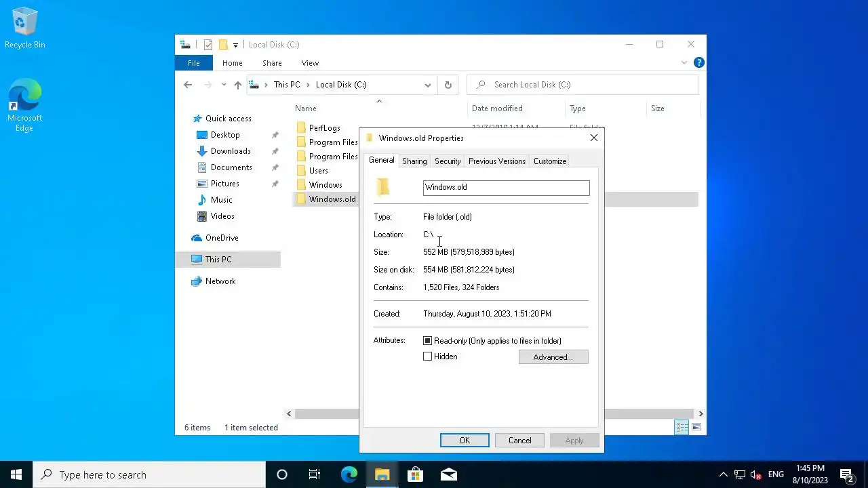Enable the Hidden attribute checkbox
The height and width of the screenshot is (488, 868).
click(x=427, y=357)
